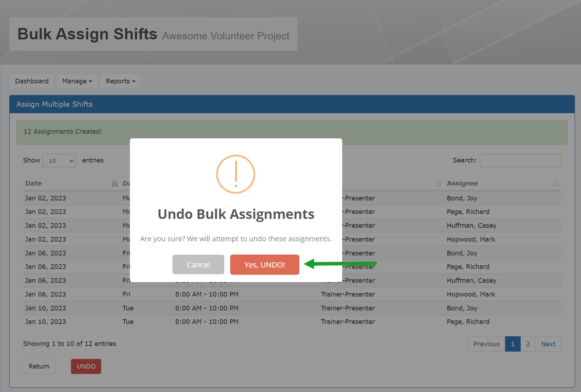Screen dimensions: 581x392
Task: Click the sort arrows left of Assignee
Action: (x=439, y=184)
